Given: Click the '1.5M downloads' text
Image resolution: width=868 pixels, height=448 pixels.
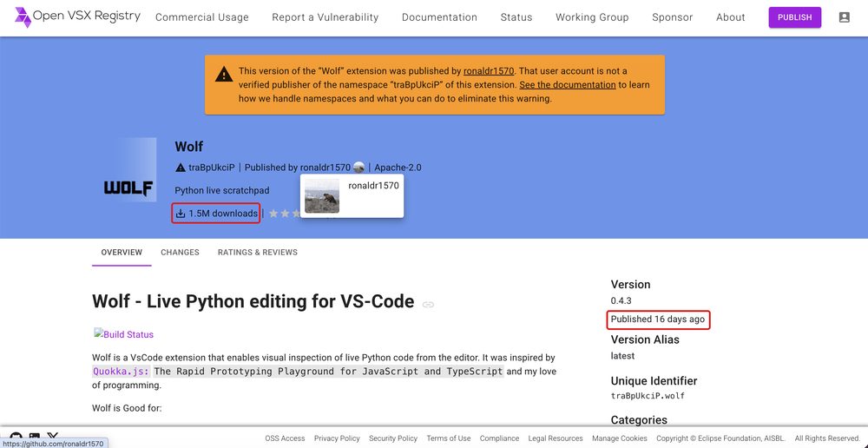Looking at the screenshot, I should 223,214.
